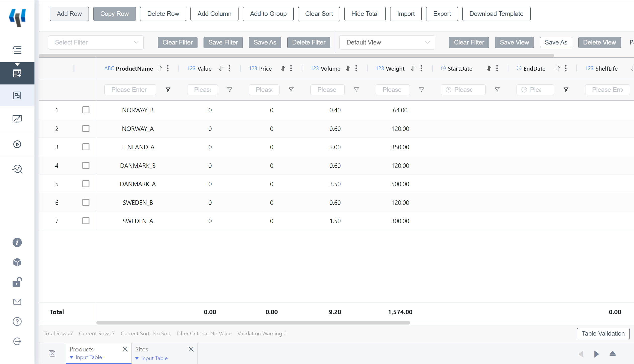
Task: Click the horizontal scrollbar below the Total row
Action: tap(253, 323)
